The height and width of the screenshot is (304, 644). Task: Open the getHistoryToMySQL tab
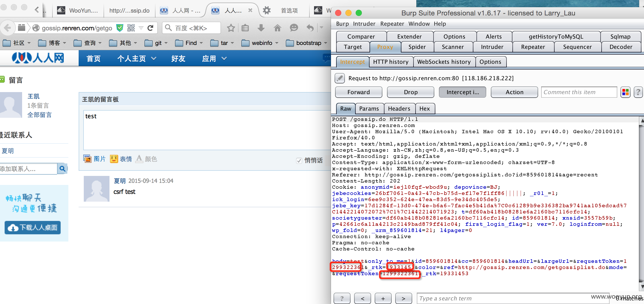coord(556,37)
